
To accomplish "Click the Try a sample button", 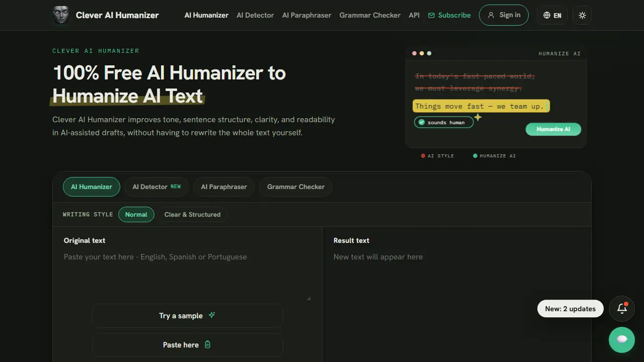I will [187, 316].
